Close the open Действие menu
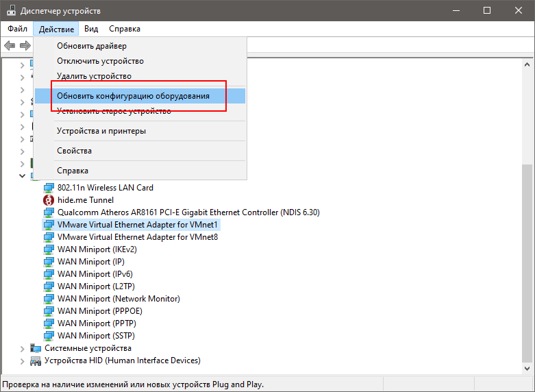Viewport: 535px width, 392px height. 56,29
